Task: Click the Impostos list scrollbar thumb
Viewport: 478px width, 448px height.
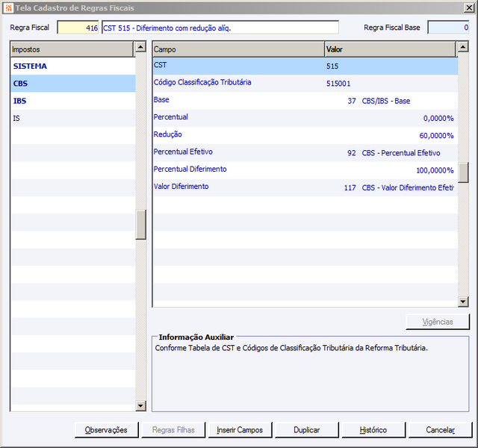Action: click(x=140, y=225)
